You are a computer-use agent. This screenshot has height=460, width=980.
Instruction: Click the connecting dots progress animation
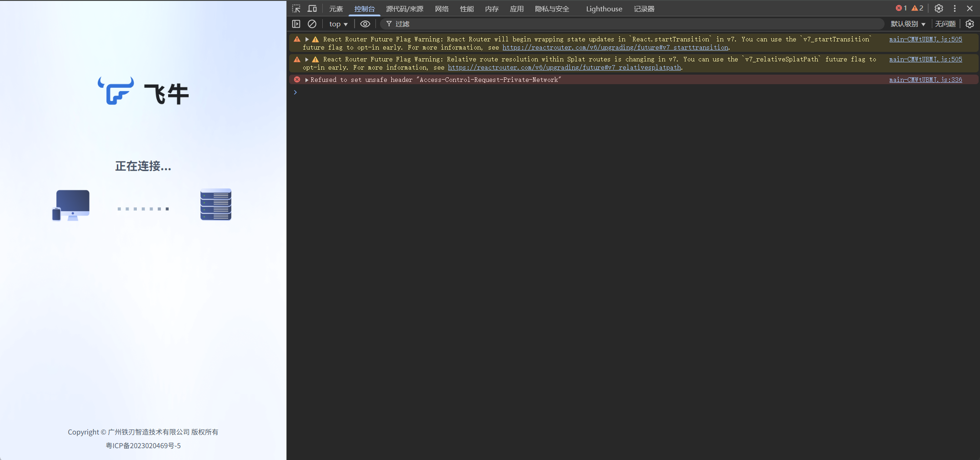pos(143,209)
